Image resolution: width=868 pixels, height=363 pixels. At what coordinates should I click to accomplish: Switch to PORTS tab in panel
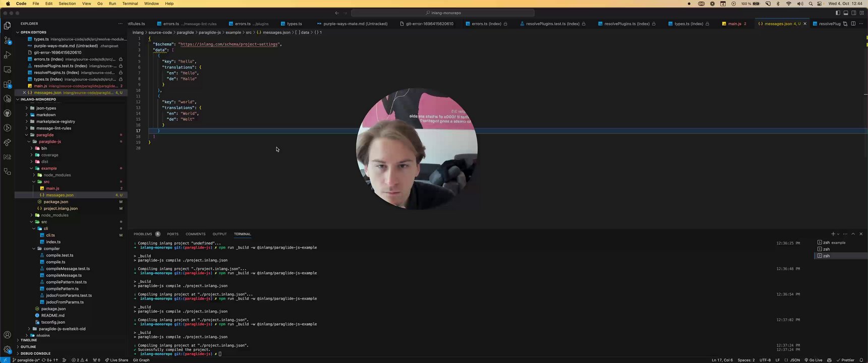click(x=172, y=234)
